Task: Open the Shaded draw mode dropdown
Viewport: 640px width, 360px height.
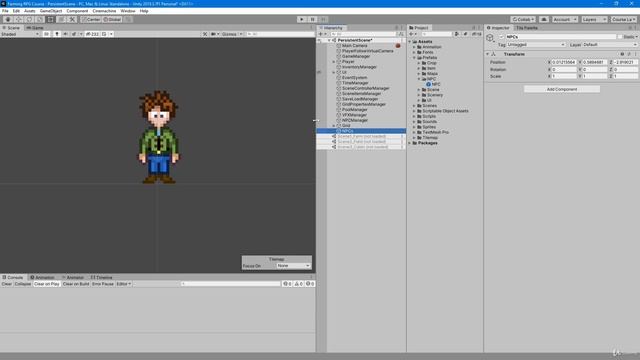Action: point(20,34)
